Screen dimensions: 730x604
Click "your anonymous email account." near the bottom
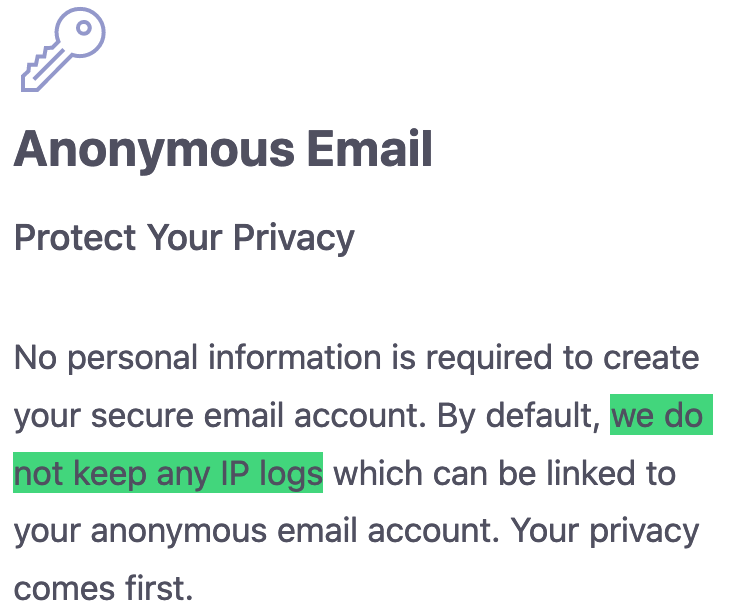click(x=257, y=532)
